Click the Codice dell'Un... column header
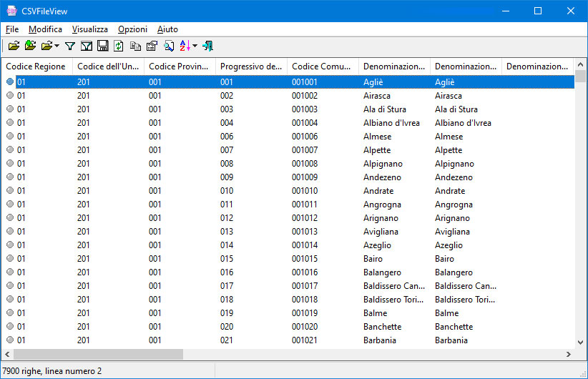The image size is (588, 379). pos(108,67)
